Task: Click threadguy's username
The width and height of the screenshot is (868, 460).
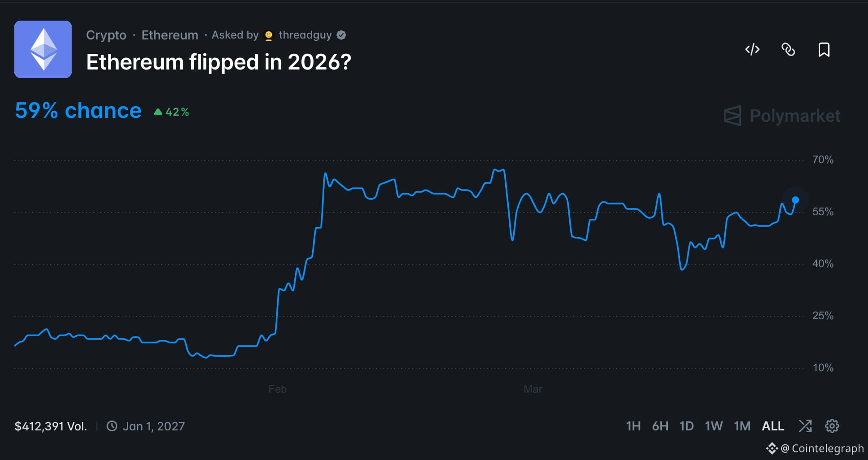Action: (305, 35)
